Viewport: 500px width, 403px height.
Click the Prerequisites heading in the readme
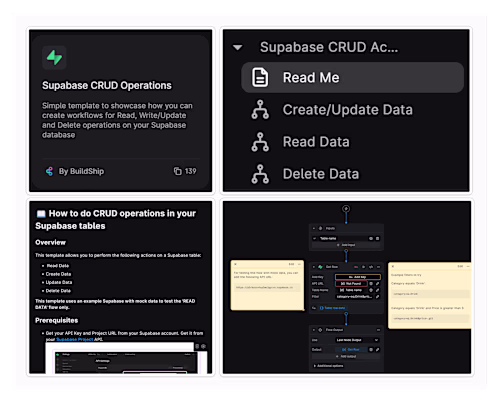[57, 320]
